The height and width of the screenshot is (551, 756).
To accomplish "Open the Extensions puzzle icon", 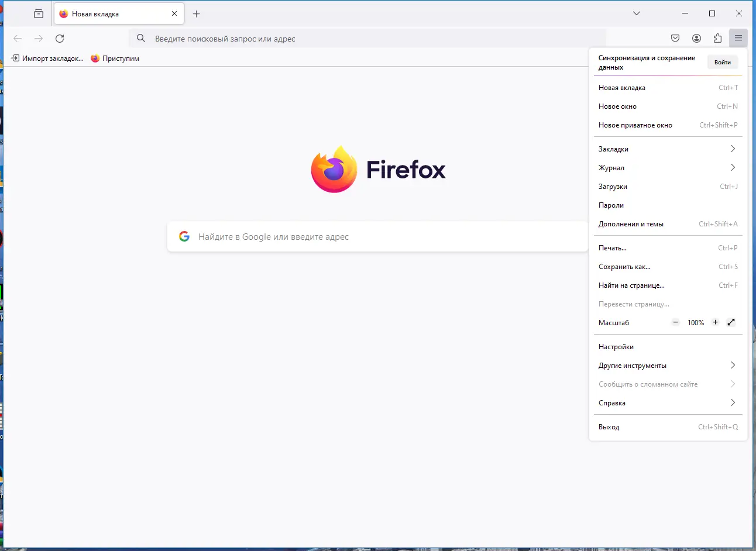I will (717, 39).
